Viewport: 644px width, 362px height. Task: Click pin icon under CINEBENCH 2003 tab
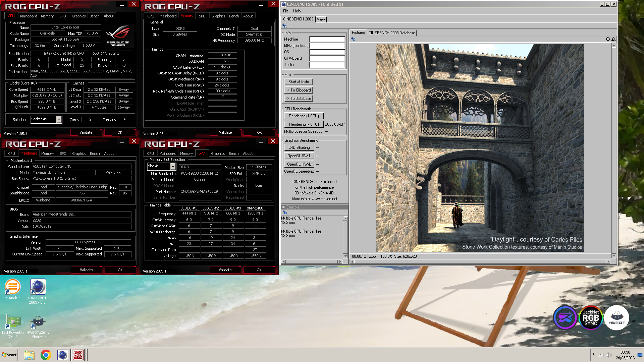click(284, 26)
